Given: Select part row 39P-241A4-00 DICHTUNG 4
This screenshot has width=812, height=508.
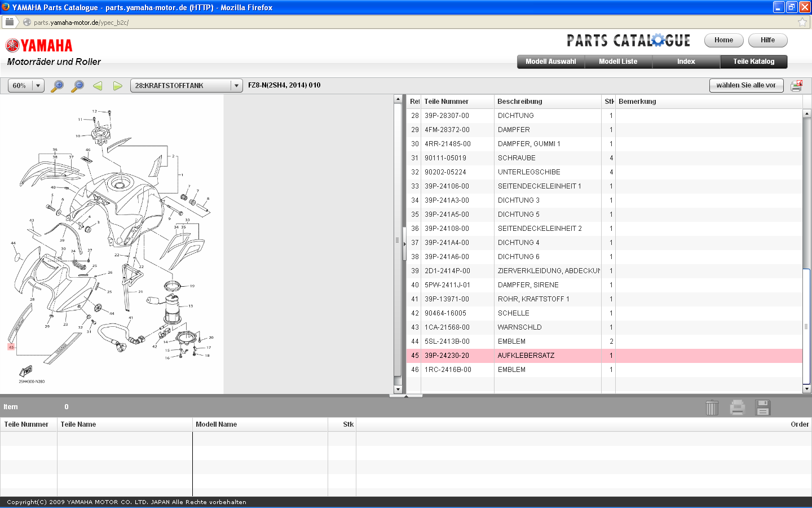Looking at the screenshot, I should tap(604, 243).
